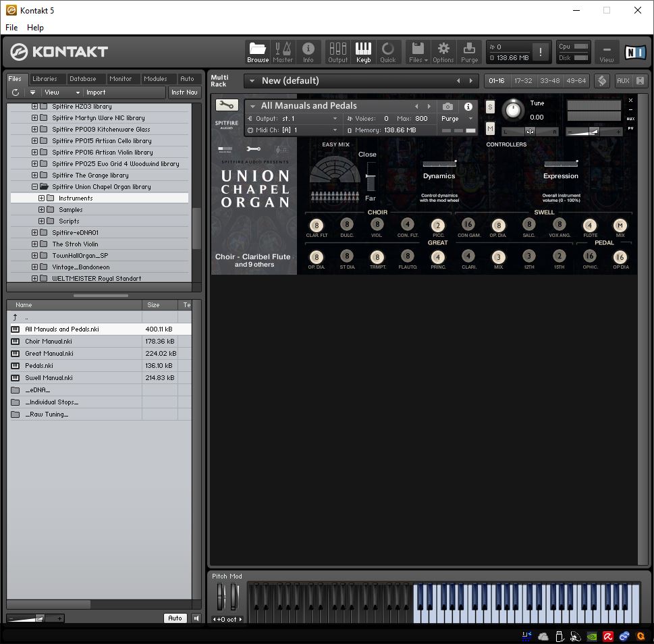Viewport: 654px width, 644px height.
Task: Adjust the Expression controller slider
Action: coord(561,163)
